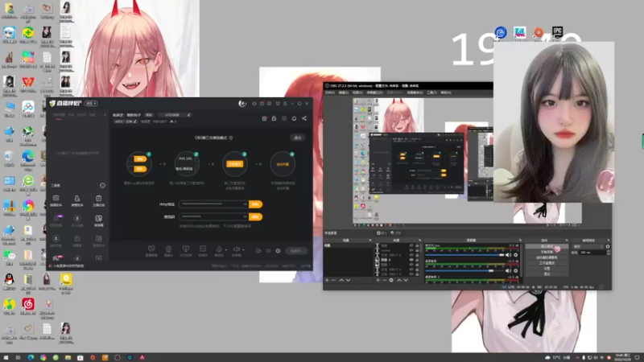Open the transition settings gear in OBS scene transitions
Image resolution: width=644 pixels, height=362 pixels.
(608, 247)
